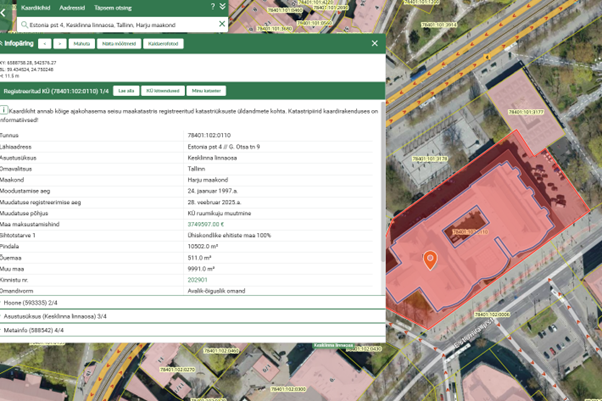The height and width of the screenshot is (401, 602).
Task: Open the Aadressid menu
Action: tap(72, 8)
